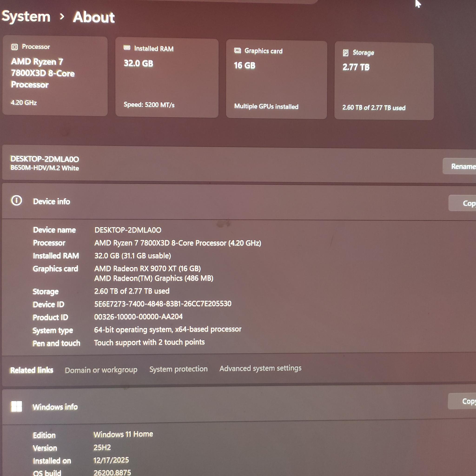This screenshot has width=476, height=476.
Task: Click the Installed RAM memory icon
Action: tap(127, 48)
